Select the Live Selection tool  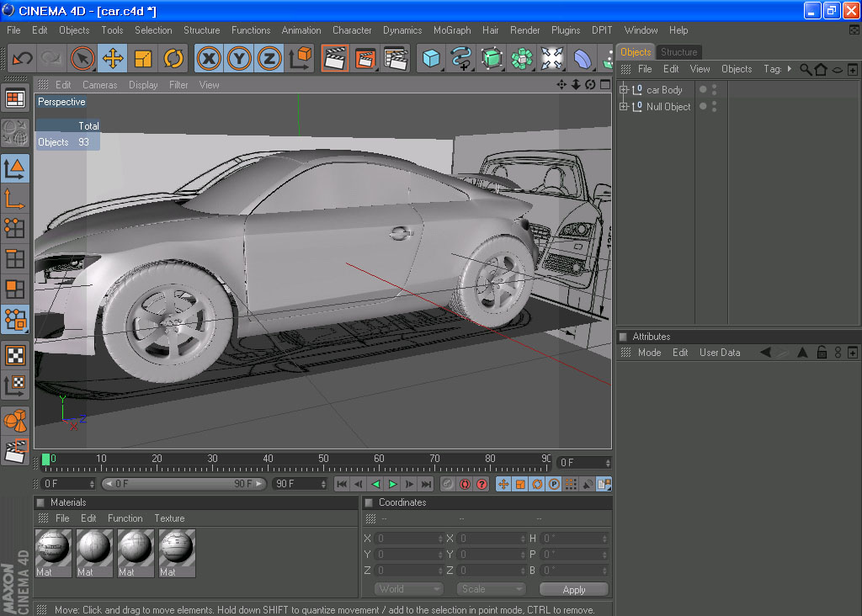coord(82,58)
